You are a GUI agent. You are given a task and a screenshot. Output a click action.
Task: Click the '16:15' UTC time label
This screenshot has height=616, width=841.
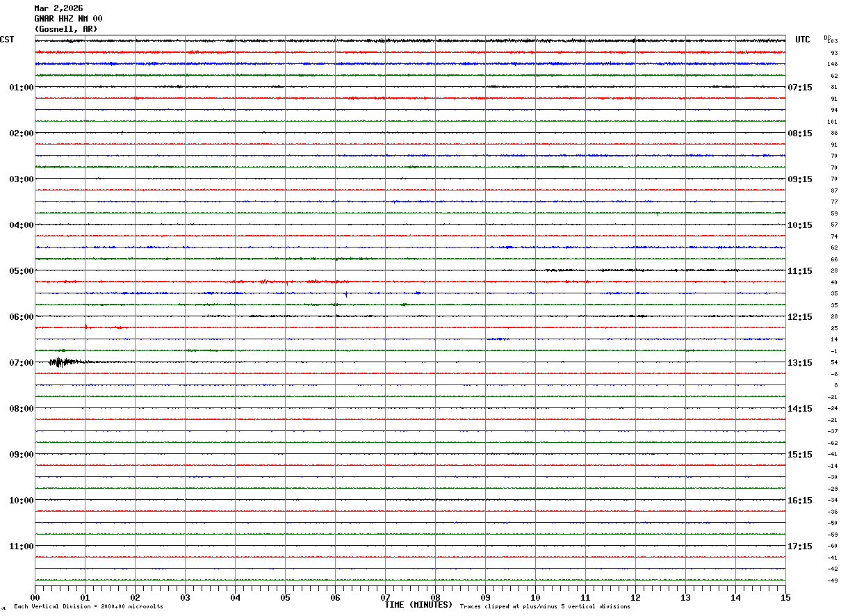point(799,501)
